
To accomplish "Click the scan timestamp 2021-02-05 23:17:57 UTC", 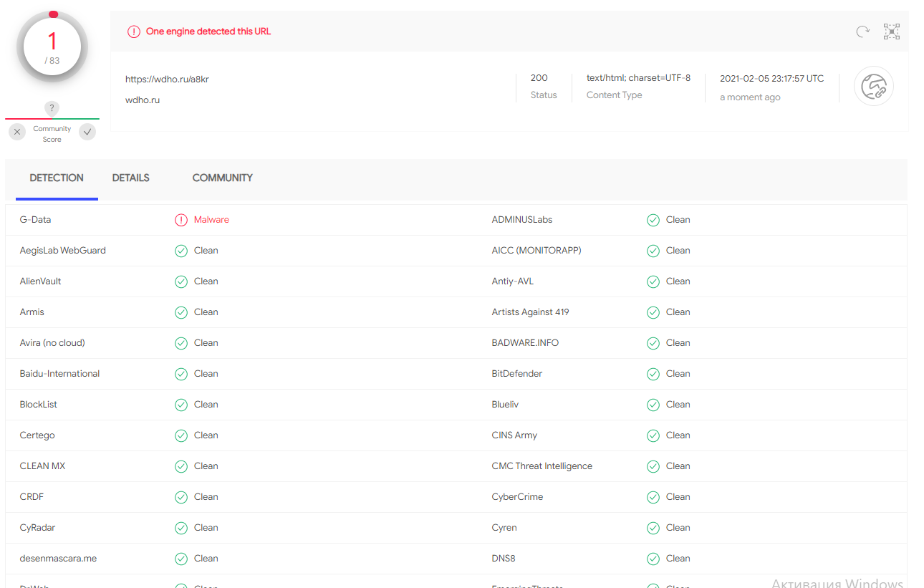I will (x=772, y=79).
